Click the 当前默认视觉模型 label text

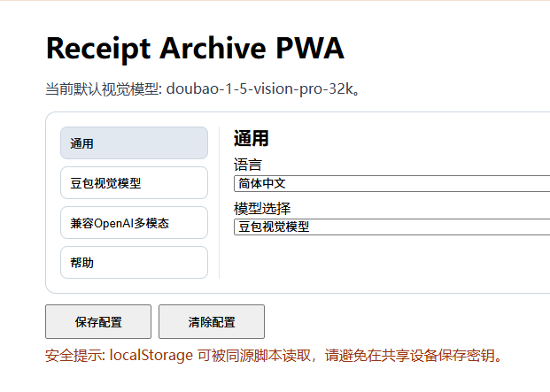103,89
